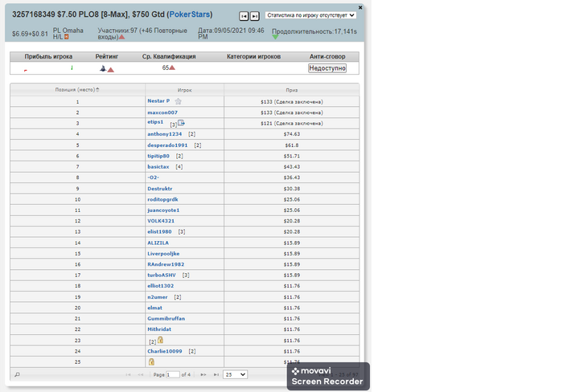Open player profile etips1
Image resolution: width=563 pixels, height=392 pixels.
(x=155, y=122)
